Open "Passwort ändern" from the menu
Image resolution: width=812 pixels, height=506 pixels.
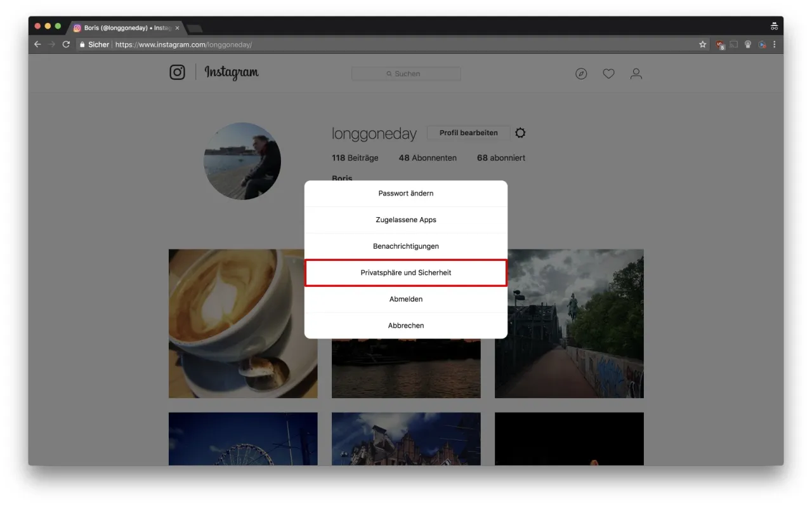pyautogui.click(x=406, y=193)
